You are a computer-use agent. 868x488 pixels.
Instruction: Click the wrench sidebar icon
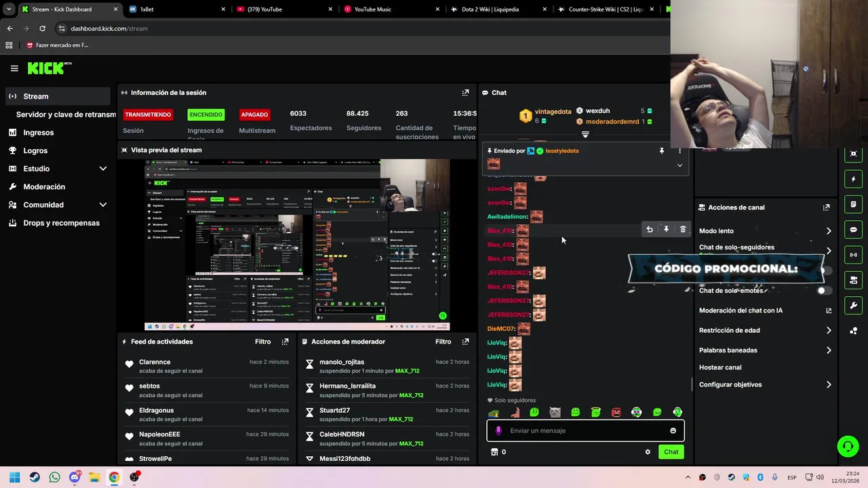853,305
